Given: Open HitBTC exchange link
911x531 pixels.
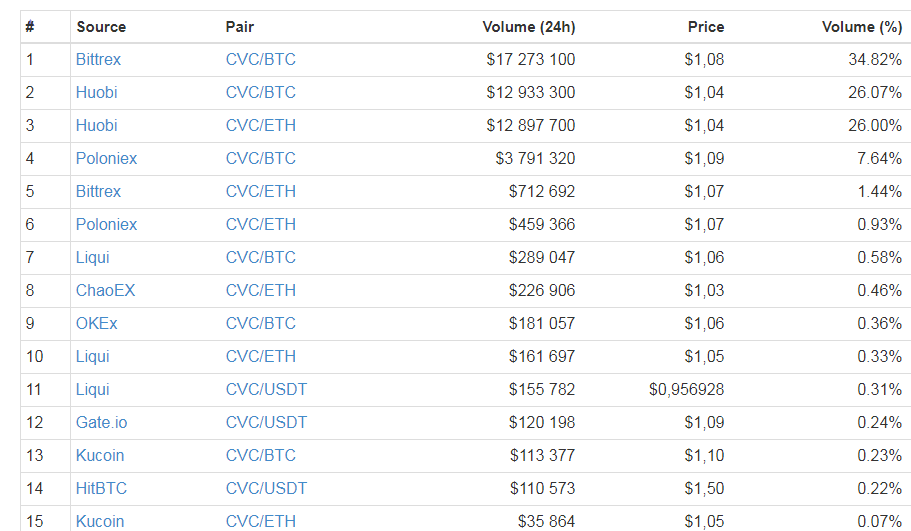Looking at the screenshot, I should point(101,489).
